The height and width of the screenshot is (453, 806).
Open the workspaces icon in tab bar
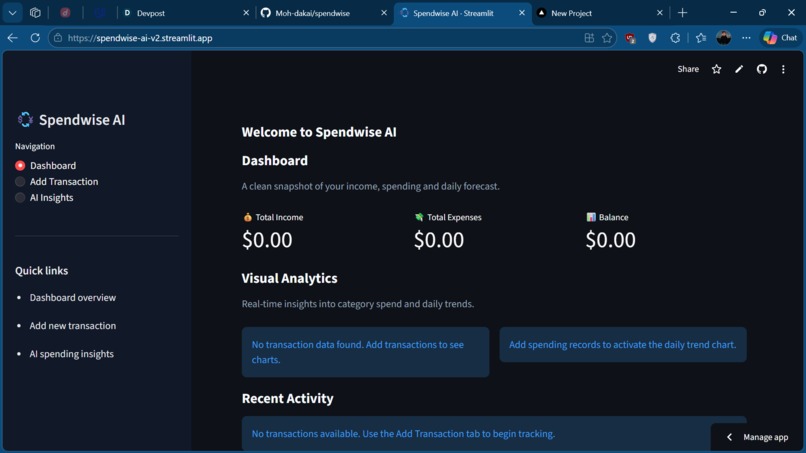[35, 13]
